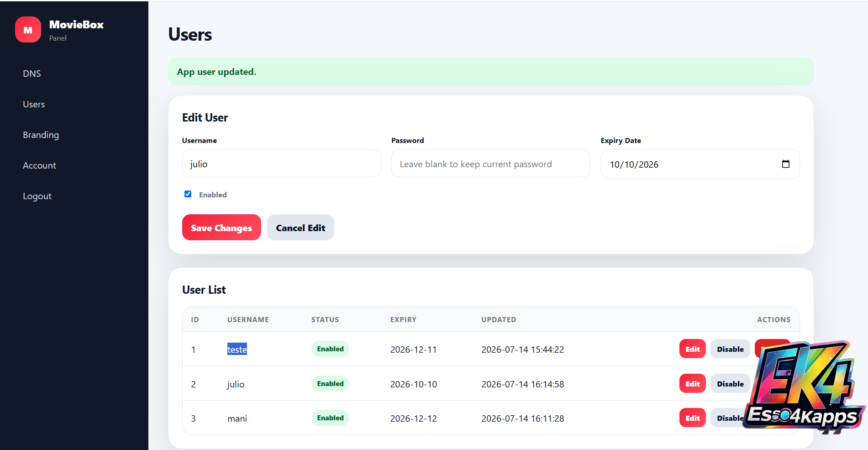Click the ID column header
This screenshot has width=868, height=450.
pos(195,319)
